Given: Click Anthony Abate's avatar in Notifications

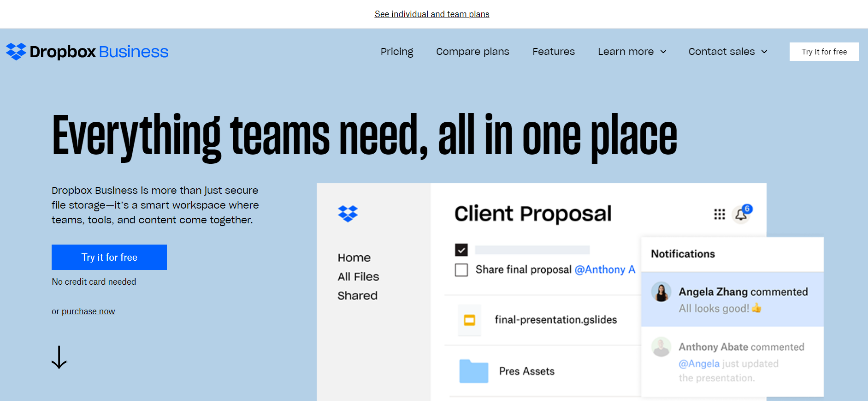Looking at the screenshot, I should point(661,347).
